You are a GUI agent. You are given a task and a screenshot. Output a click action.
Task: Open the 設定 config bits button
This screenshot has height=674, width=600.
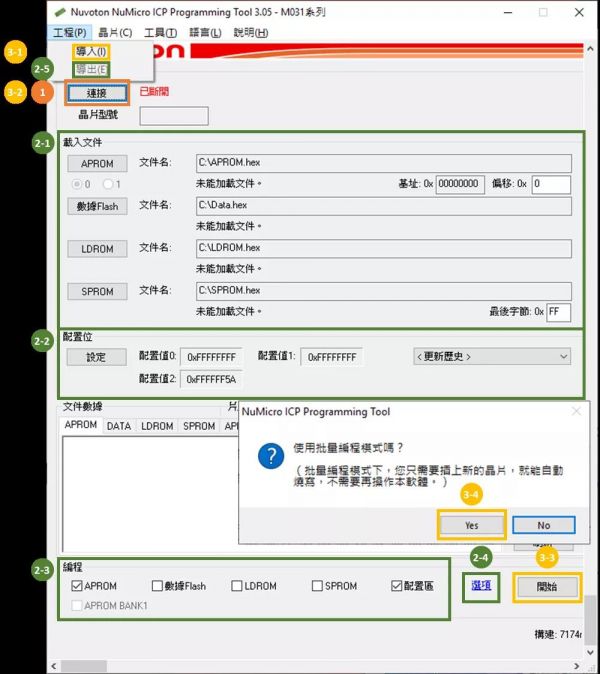[x=96, y=357]
